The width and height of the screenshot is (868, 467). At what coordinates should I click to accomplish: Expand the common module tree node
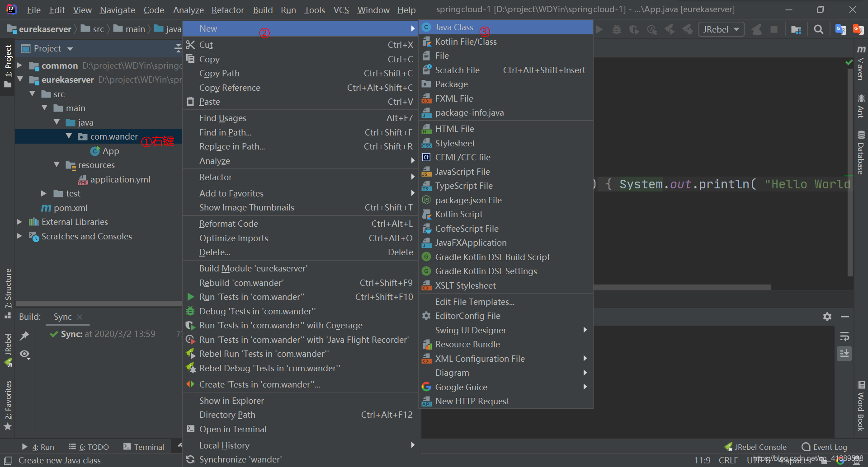pyautogui.click(x=19, y=65)
